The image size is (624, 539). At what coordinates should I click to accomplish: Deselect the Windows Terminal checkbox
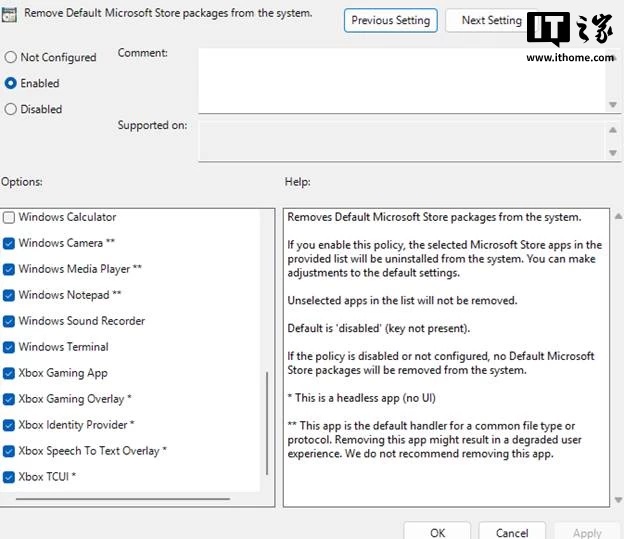[x=9, y=347]
